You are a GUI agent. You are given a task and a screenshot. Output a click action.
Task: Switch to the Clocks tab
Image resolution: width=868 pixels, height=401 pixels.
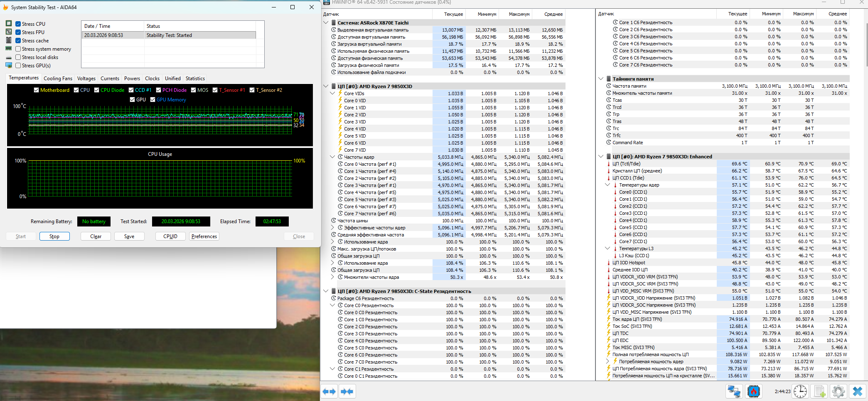tap(152, 78)
